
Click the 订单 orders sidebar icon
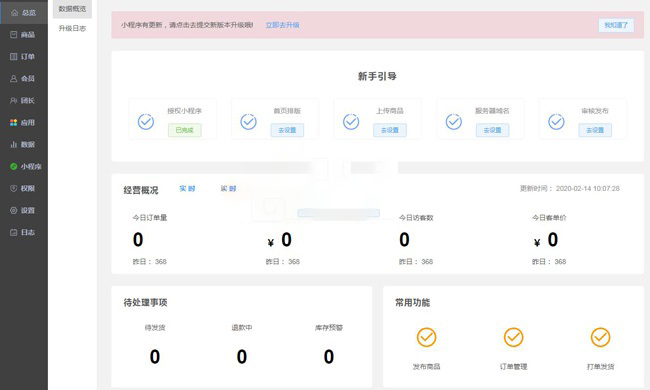coord(14,57)
